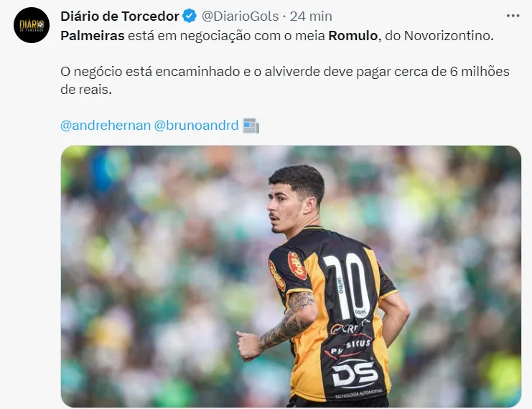Viewport: 532px width, 409px height.
Task: Click the bold Palmeiras text
Action: pyautogui.click(x=93, y=36)
